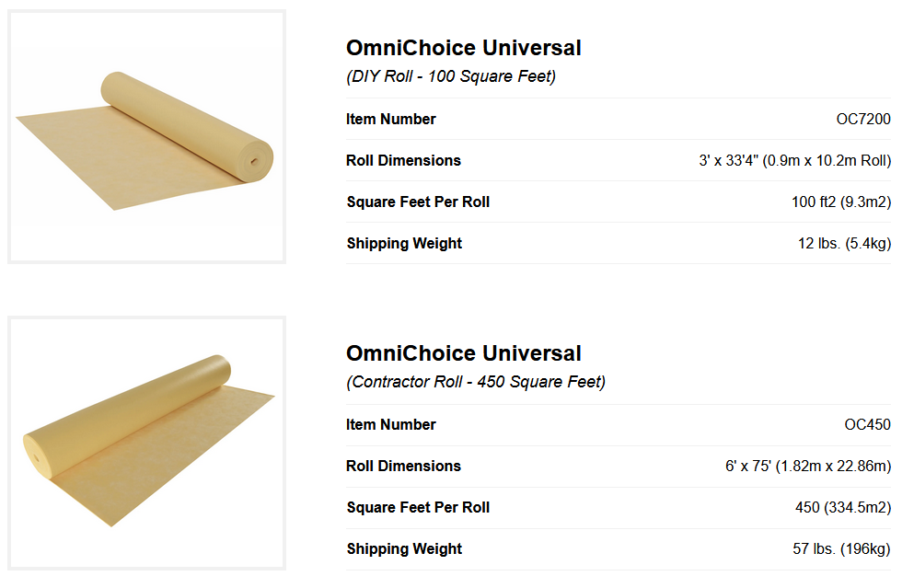This screenshot has height=588, width=914.
Task: Select the 57 lbs. (196kg) shipping weight
Action: [841, 548]
